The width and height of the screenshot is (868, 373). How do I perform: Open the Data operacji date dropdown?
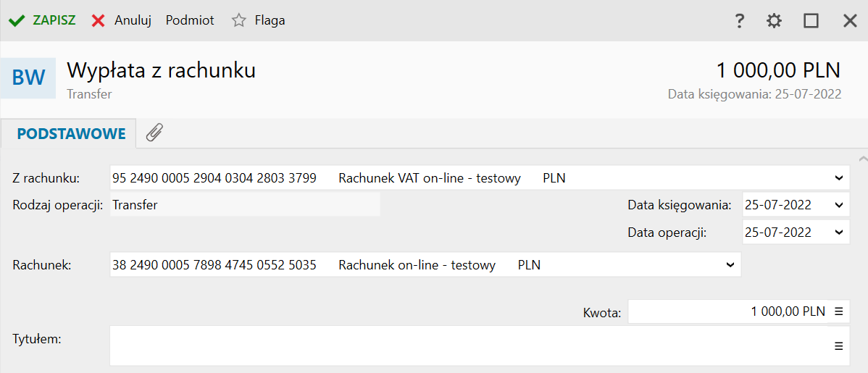[x=839, y=232]
